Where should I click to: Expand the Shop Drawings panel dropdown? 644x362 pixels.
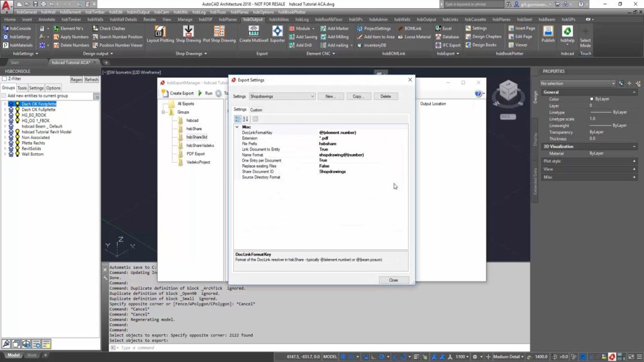[x=191, y=53]
